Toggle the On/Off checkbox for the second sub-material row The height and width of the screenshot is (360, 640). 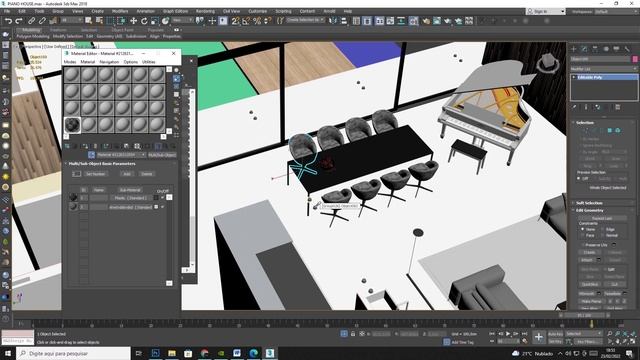[x=162, y=207]
